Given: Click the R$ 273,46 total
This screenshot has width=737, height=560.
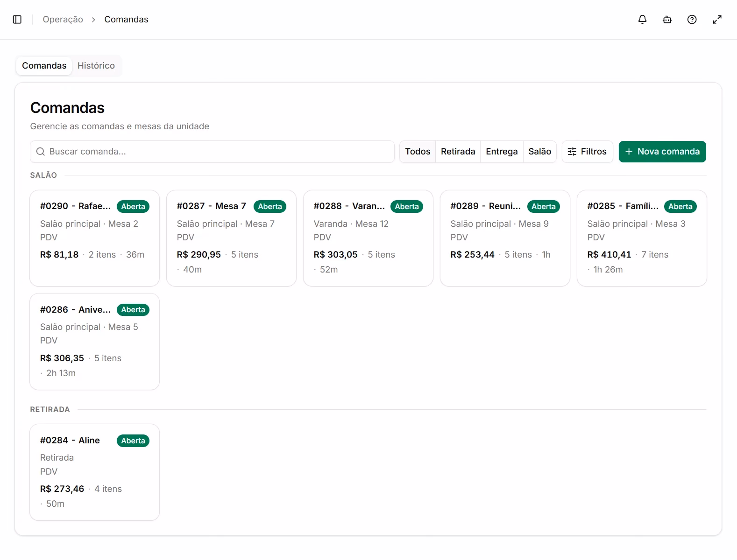Looking at the screenshot, I should coord(62,489).
